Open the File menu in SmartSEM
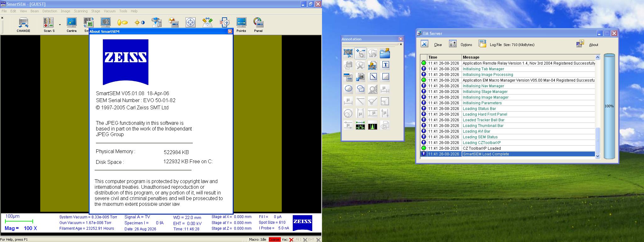Image resolution: width=644 pixels, height=242 pixels. pyautogui.click(x=4, y=11)
